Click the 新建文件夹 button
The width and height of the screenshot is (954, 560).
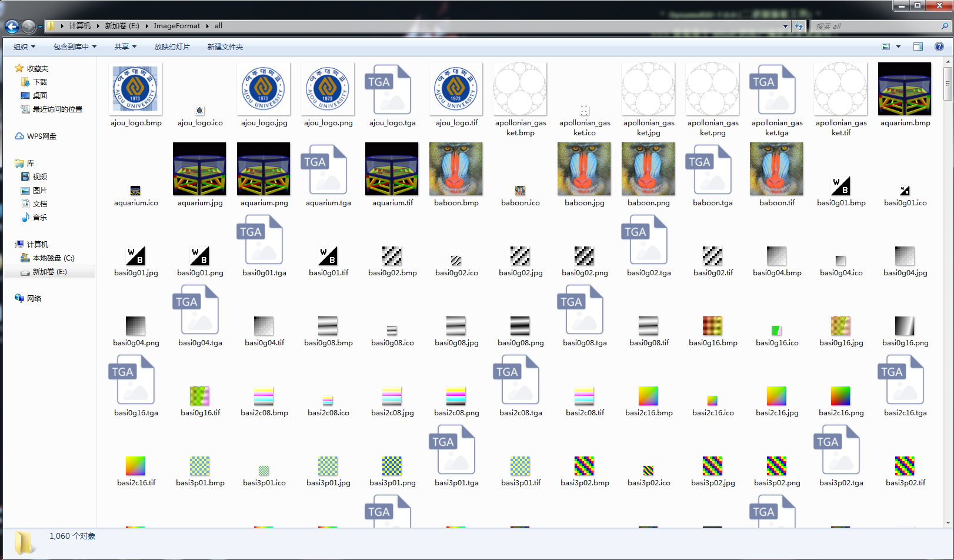pyautogui.click(x=225, y=46)
